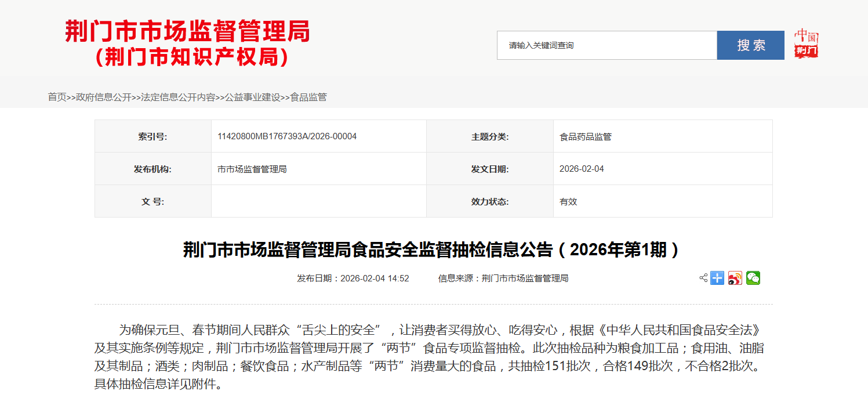The width and height of the screenshot is (868, 398).
Task: Click the 荆门市市场监督管理局 site title logo
Action: (x=187, y=43)
